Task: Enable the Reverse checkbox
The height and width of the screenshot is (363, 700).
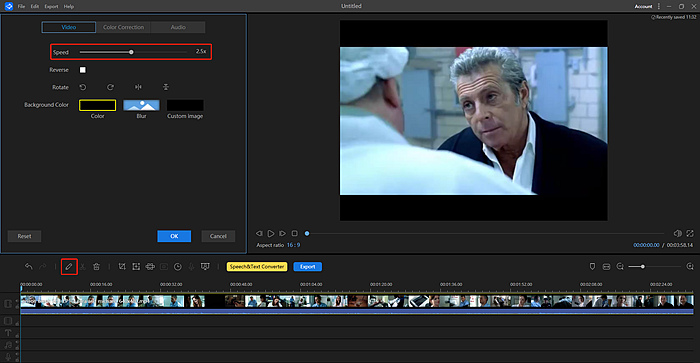Action: coord(83,70)
